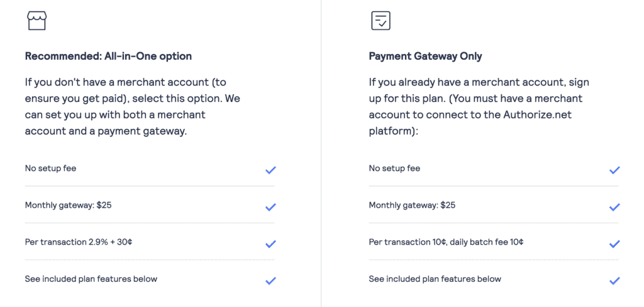644x307 pixels.
Task: Click checkmark beside Gateway Only No setup fee
Action: [614, 170]
